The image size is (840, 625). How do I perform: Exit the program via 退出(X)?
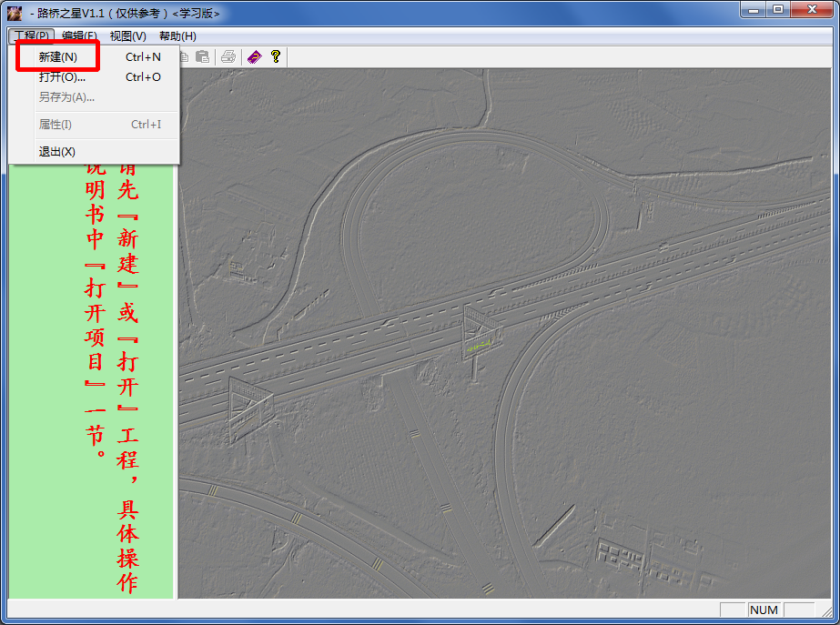pyautogui.click(x=56, y=152)
